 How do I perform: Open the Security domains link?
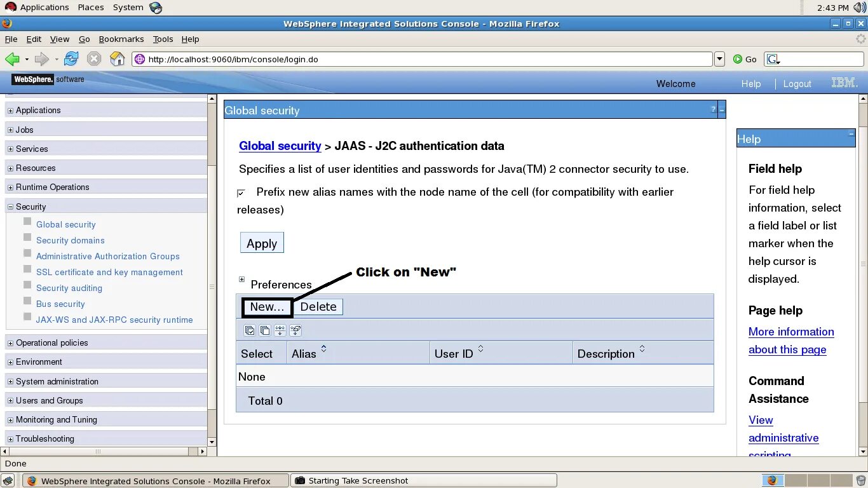[x=71, y=240]
